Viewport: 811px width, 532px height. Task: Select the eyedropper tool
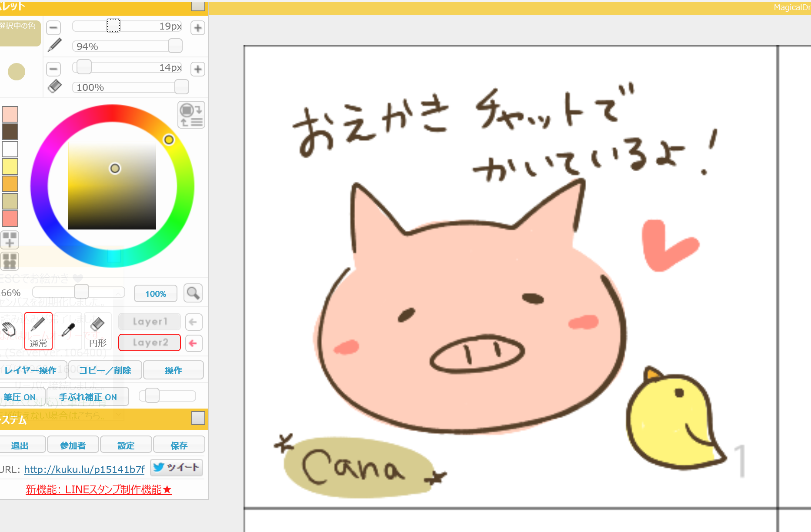pyautogui.click(x=68, y=331)
